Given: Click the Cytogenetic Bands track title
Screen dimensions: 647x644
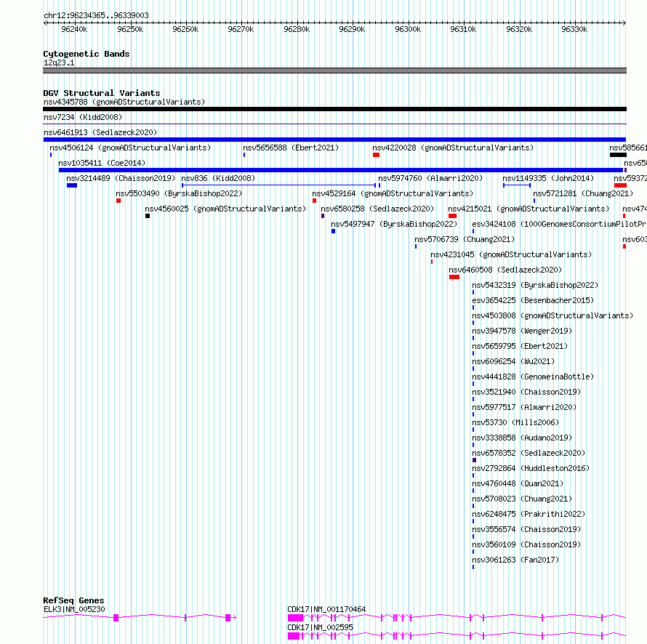Looking at the screenshot, I should coord(87,54).
